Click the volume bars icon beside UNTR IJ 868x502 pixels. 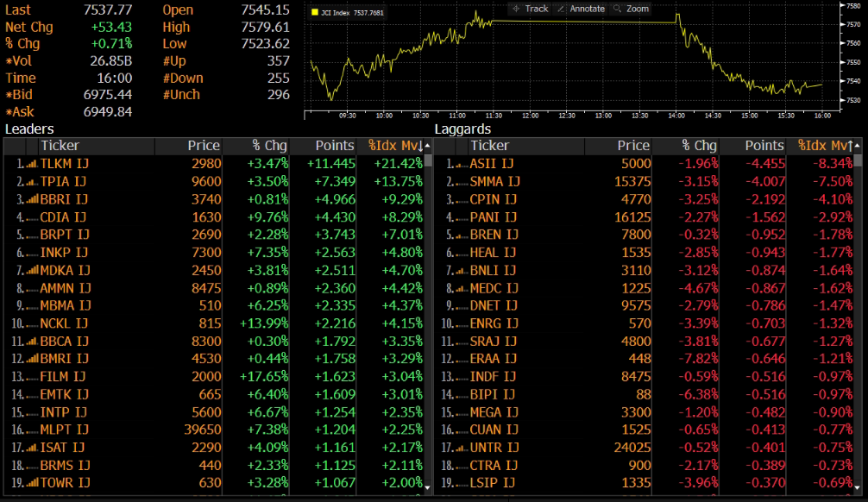click(x=462, y=448)
